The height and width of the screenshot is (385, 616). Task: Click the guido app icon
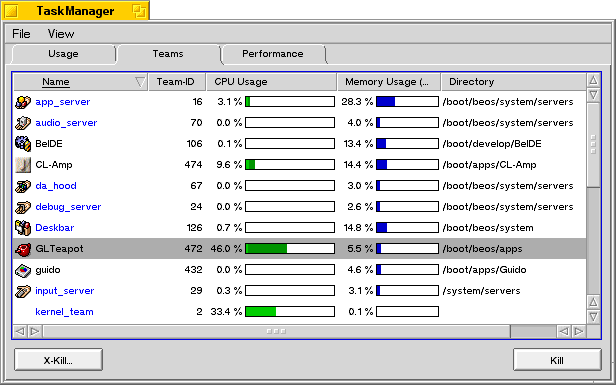point(23,270)
